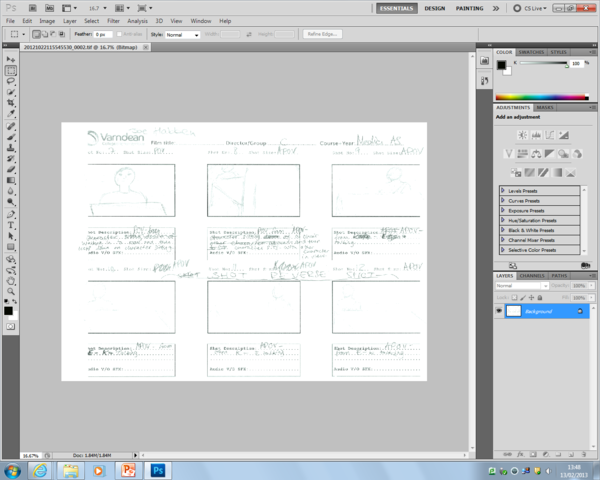
Task: Click the Feather input field
Action: pos(103,34)
